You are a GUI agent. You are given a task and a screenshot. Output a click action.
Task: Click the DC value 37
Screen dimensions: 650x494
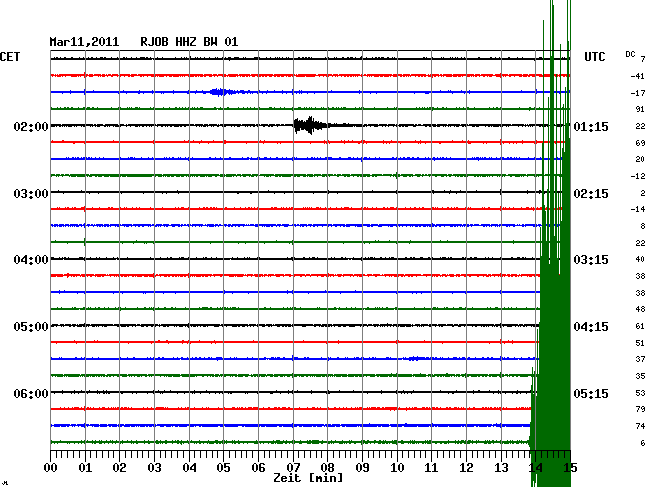pos(640,359)
